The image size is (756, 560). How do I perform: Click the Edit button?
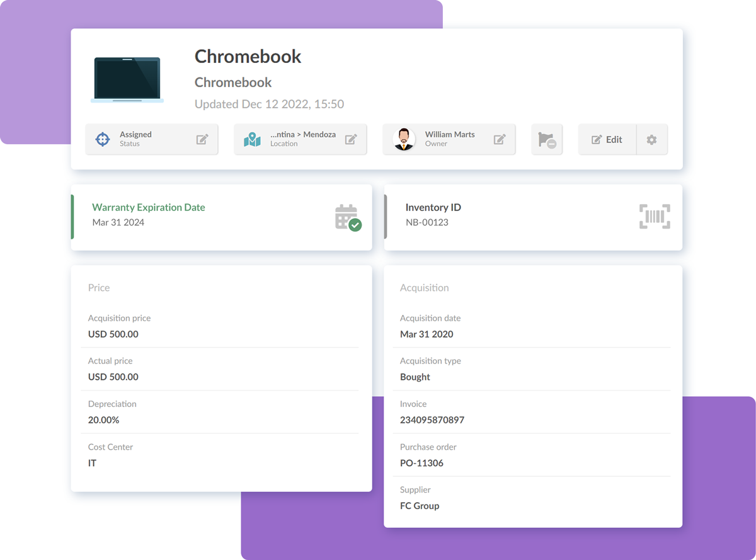point(607,139)
